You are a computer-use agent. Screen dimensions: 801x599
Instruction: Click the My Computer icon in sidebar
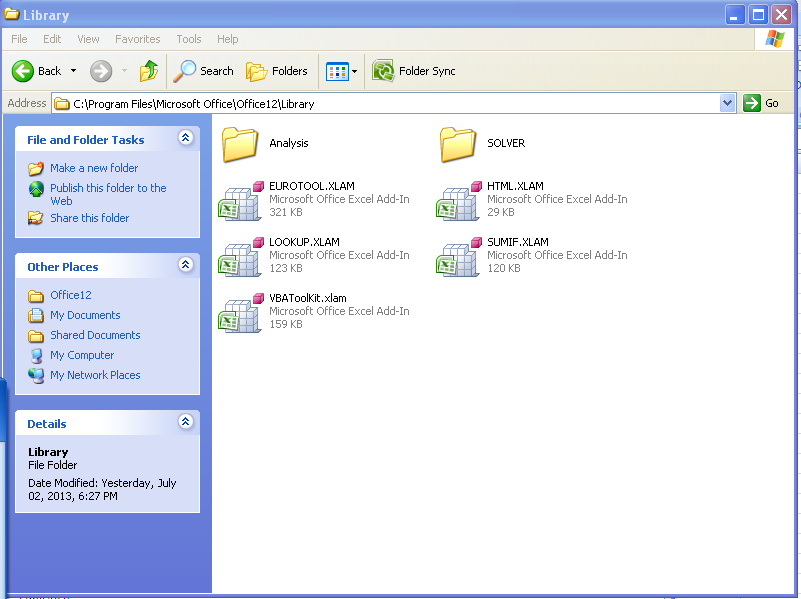pyautogui.click(x=36, y=355)
